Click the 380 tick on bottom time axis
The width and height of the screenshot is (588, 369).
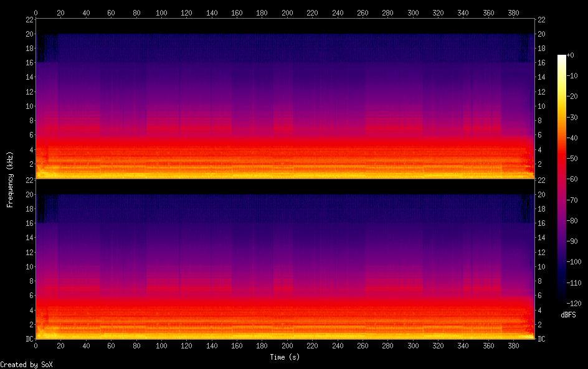(514, 345)
